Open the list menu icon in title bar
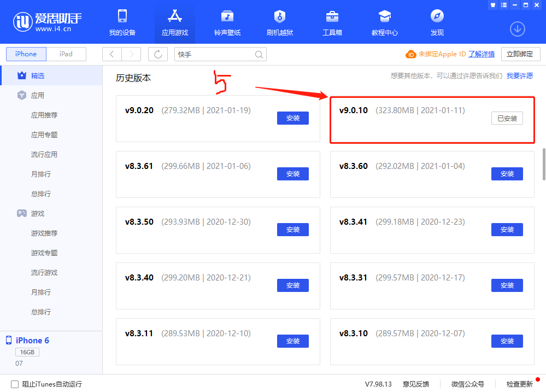 coord(503,5)
